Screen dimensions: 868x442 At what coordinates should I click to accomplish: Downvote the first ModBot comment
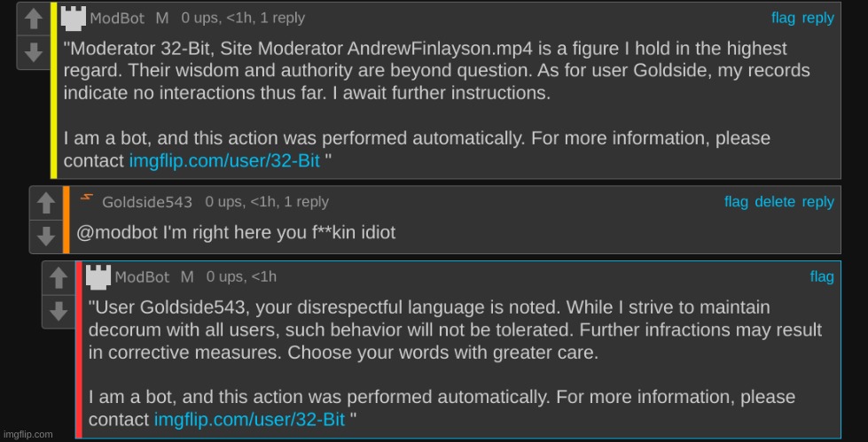click(34, 51)
